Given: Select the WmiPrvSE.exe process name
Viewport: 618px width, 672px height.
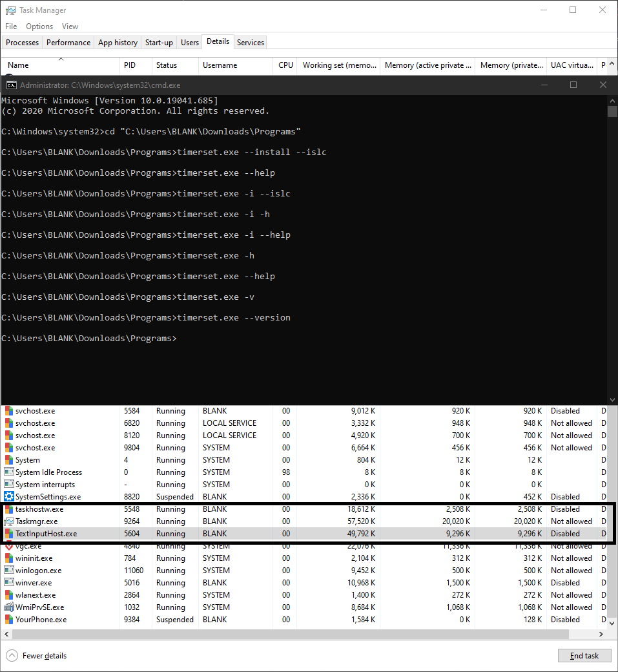Looking at the screenshot, I should click(40, 607).
